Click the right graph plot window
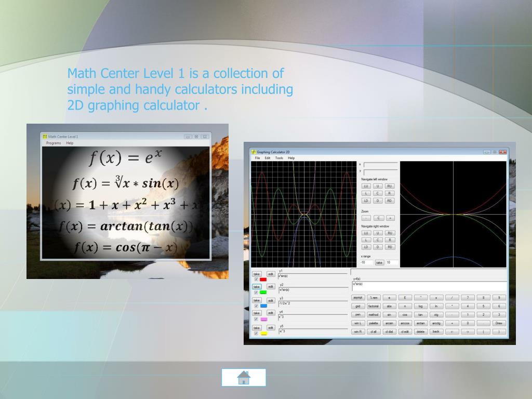Image resolution: width=532 pixels, height=399 pixels. pos(453,214)
